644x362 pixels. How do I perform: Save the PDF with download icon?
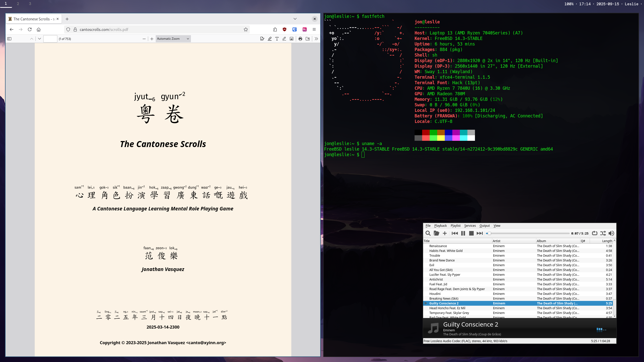308,39
